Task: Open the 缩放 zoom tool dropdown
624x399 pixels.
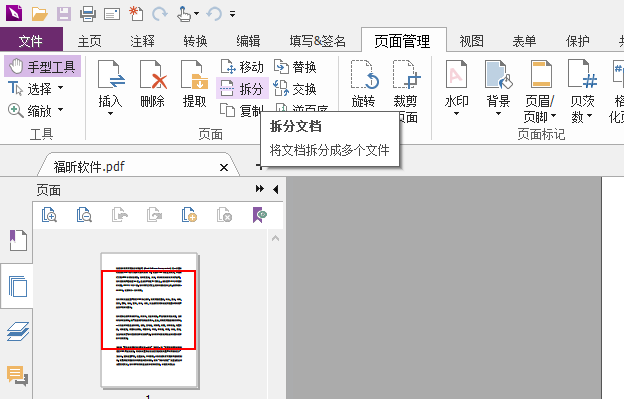Action: point(60,109)
